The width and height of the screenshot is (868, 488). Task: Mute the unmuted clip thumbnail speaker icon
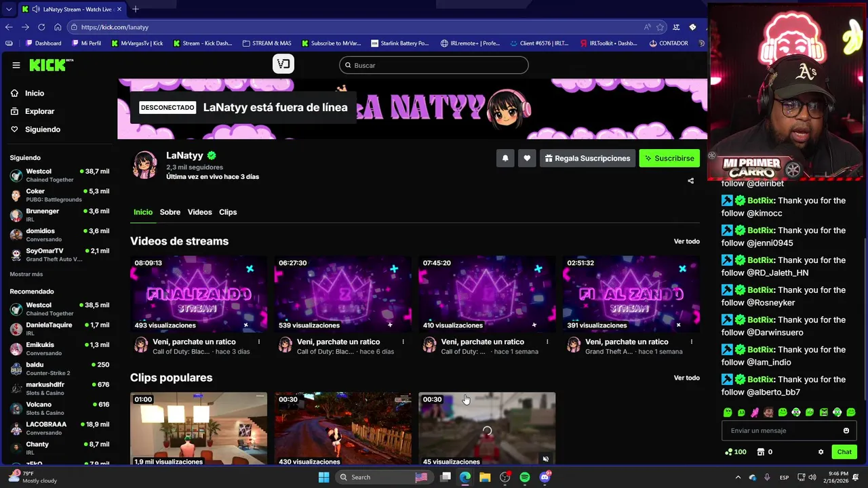pyautogui.click(x=545, y=459)
